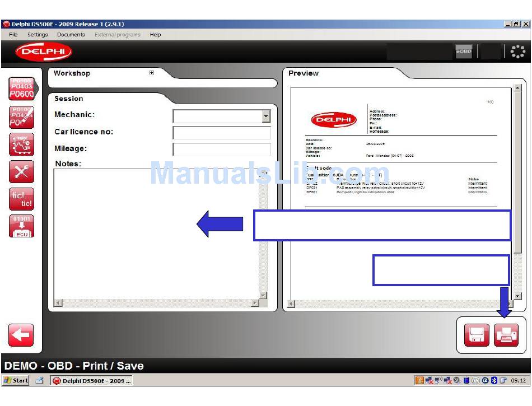The height and width of the screenshot is (406, 532).
Task: Click Notes horizontal scrollbar left arrow
Action: point(58,302)
